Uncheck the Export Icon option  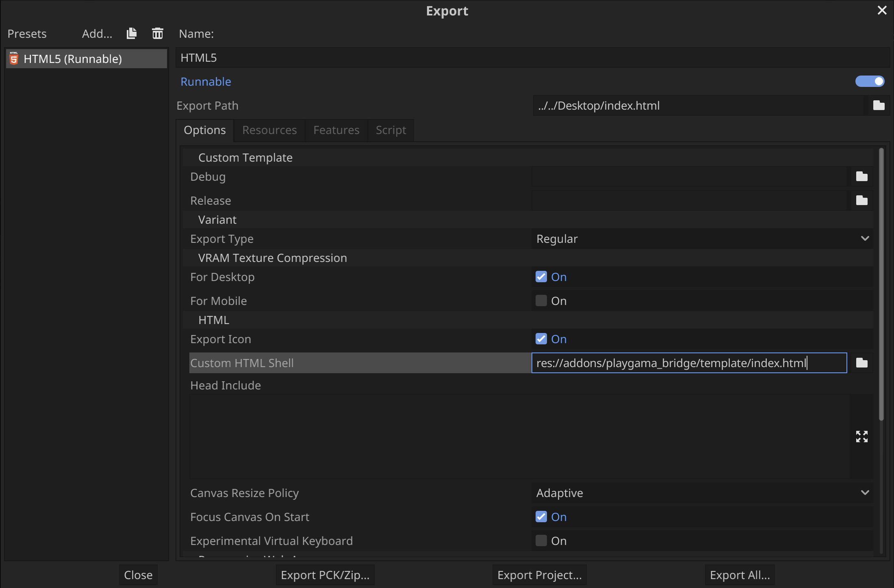pos(541,339)
